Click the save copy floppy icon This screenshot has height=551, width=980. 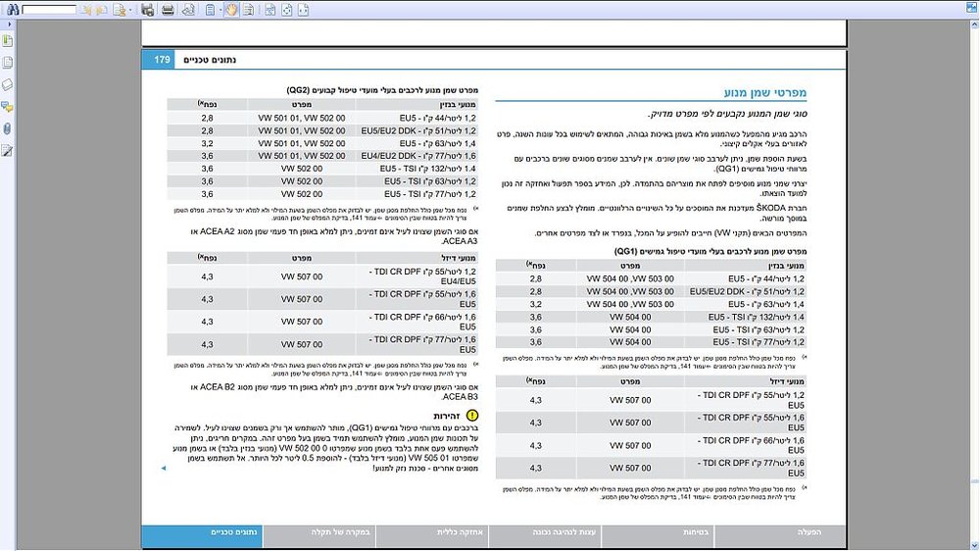pos(148,10)
